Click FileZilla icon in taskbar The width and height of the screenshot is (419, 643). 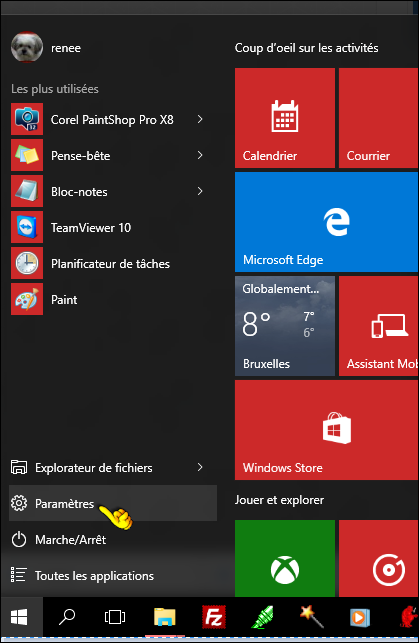pos(214,617)
